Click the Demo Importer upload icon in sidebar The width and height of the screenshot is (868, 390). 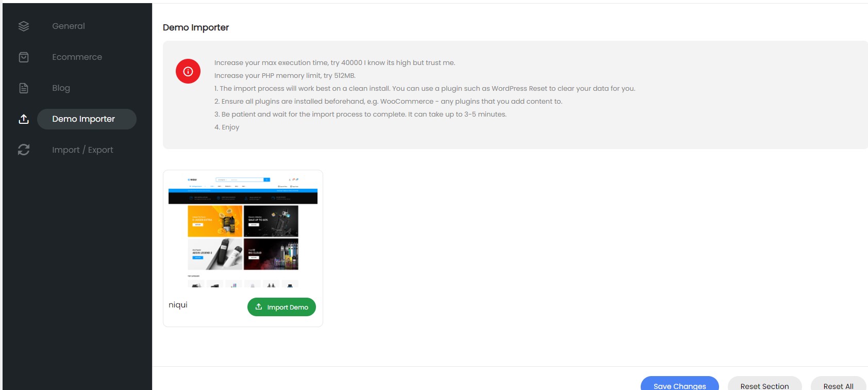pos(24,119)
